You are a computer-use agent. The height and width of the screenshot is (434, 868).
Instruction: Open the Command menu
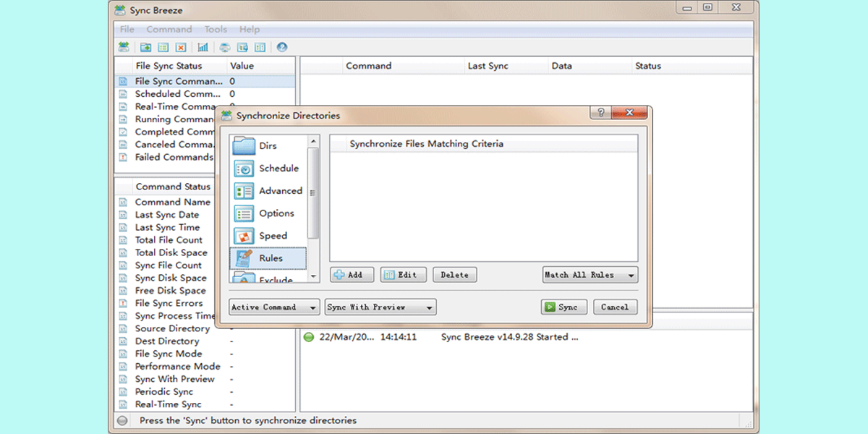click(x=169, y=30)
